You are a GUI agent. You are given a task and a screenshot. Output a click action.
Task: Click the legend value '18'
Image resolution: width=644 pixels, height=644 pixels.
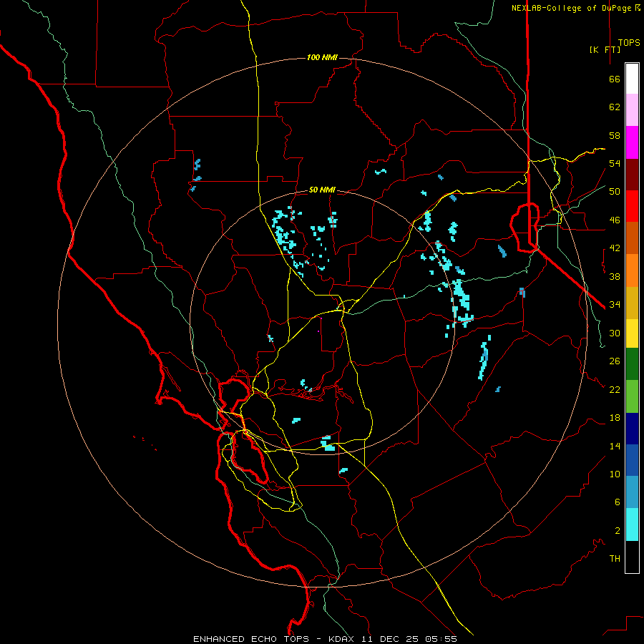pyautogui.click(x=615, y=418)
